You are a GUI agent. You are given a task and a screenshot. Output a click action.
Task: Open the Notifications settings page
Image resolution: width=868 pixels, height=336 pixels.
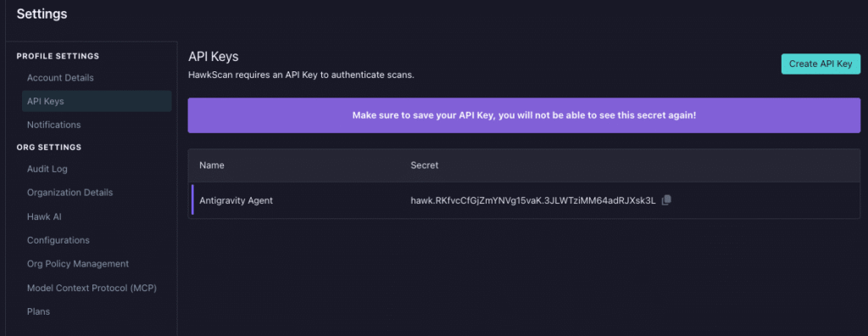53,125
